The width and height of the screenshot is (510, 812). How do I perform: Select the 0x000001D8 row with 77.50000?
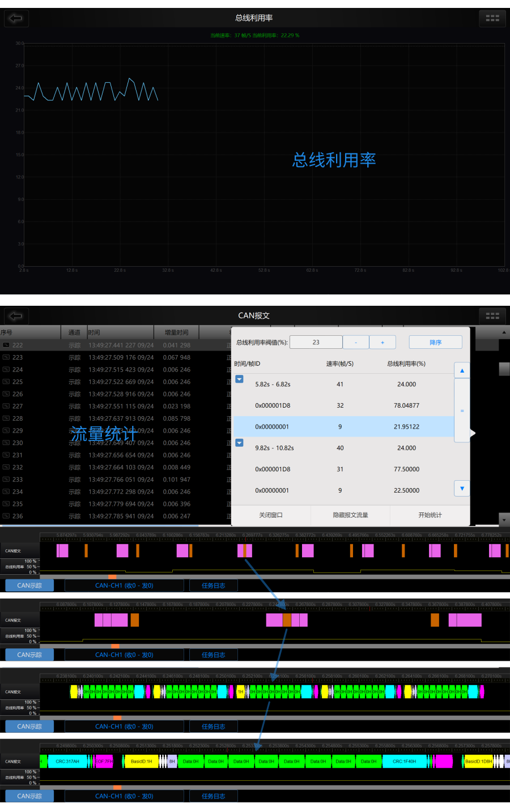pos(343,469)
